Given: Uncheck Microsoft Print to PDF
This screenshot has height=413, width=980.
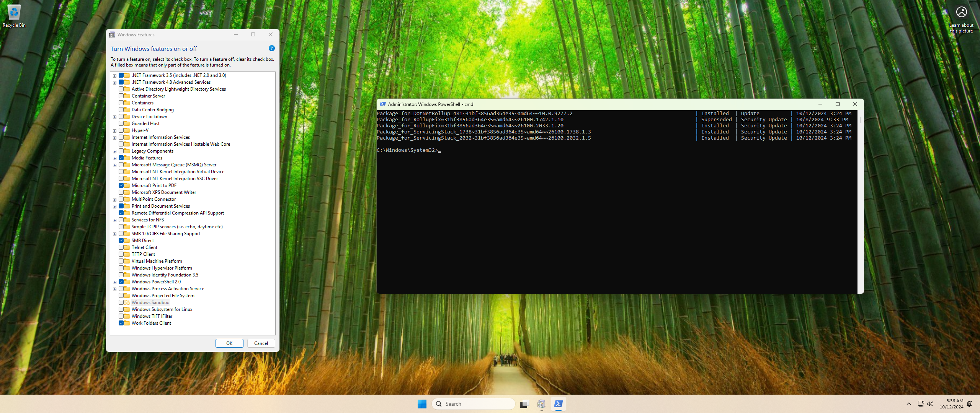Looking at the screenshot, I should [x=121, y=185].
